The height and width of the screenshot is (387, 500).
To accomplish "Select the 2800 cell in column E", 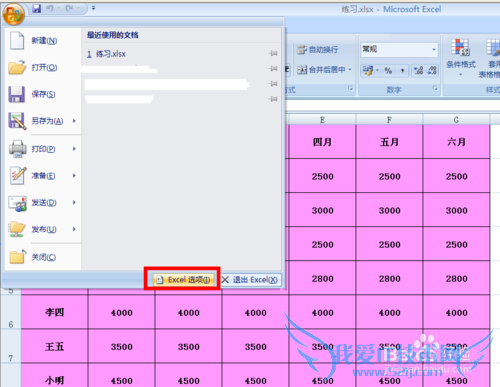I will (322, 278).
